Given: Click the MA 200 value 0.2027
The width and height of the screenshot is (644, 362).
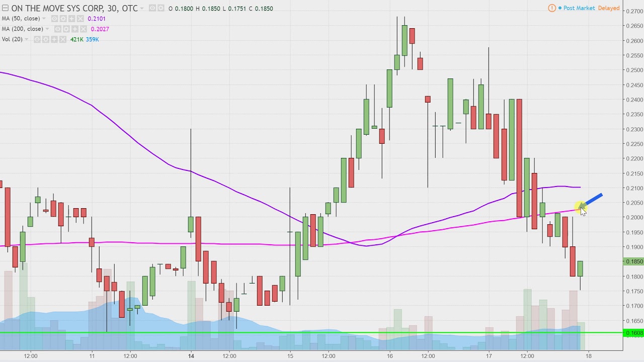Looking at the screenshot, I should click(100, 29).
